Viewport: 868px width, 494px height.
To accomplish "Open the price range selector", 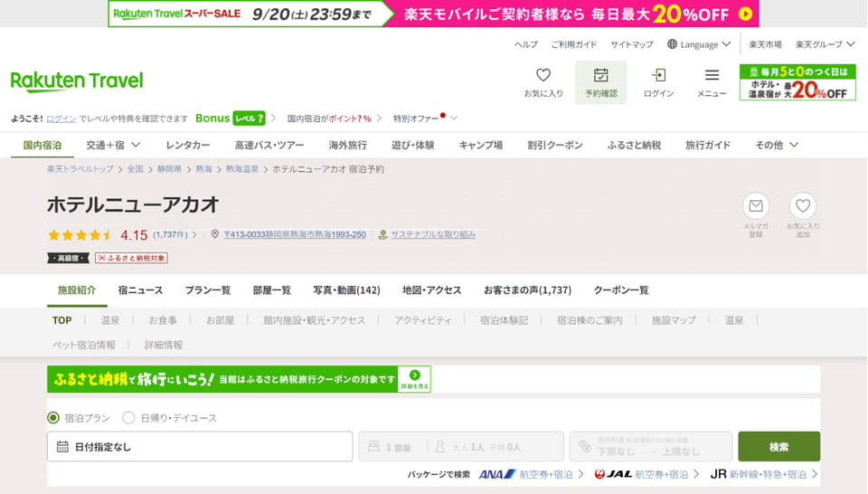I will click(x=650, y=446).
